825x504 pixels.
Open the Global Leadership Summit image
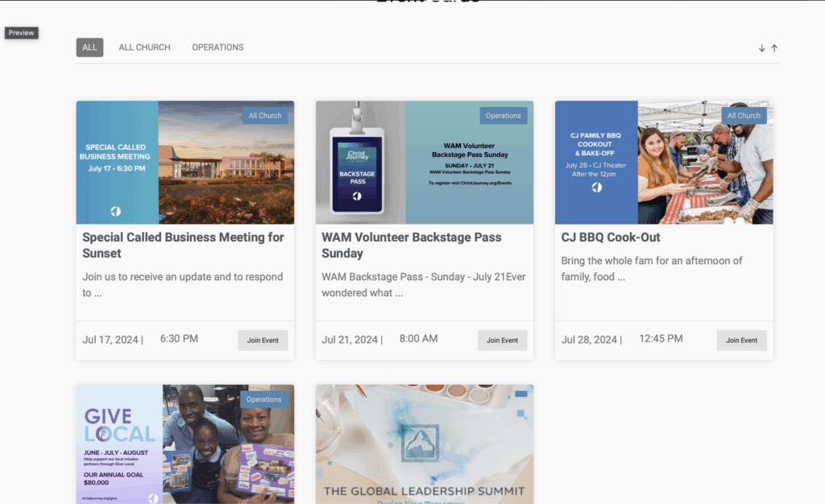[x=424, y=443]
